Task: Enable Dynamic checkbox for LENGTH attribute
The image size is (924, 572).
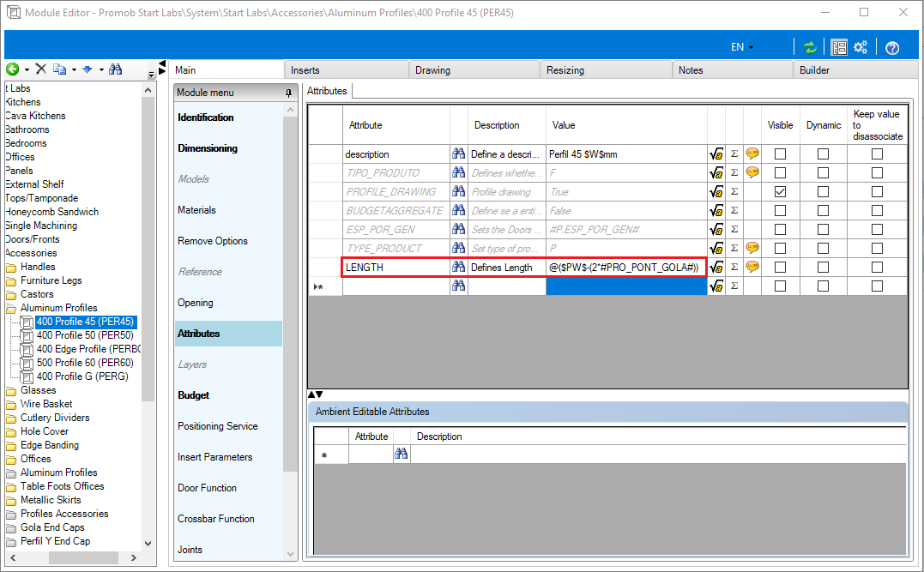Action: (x=824, y=268)
